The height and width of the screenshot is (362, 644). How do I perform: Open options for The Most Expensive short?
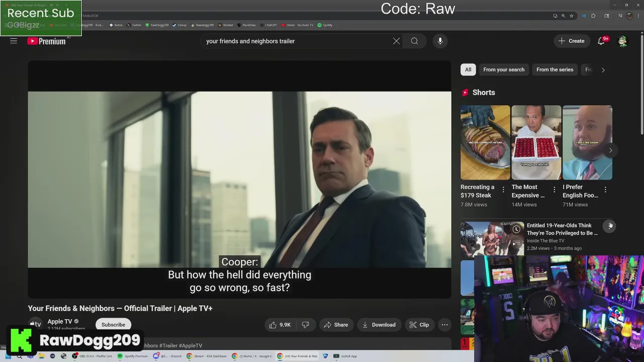click(554, 190)
